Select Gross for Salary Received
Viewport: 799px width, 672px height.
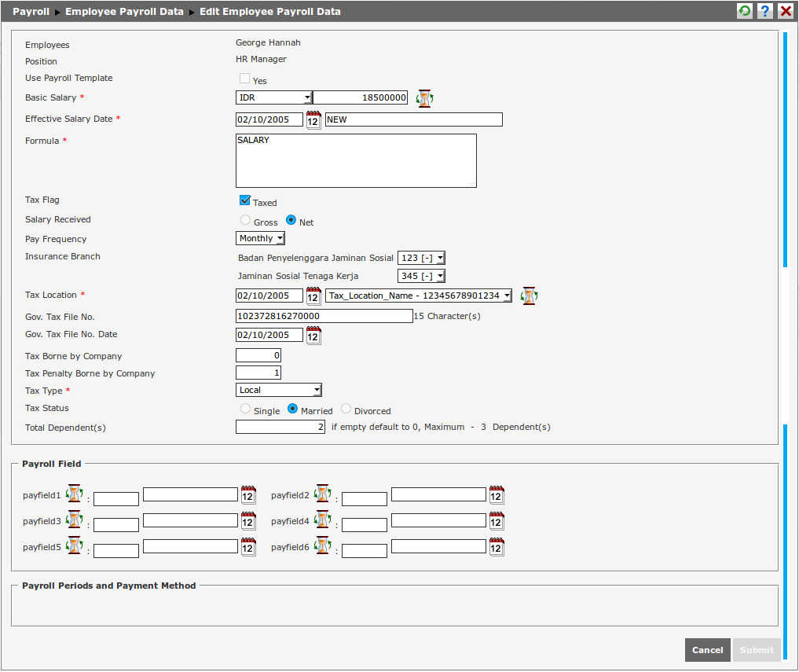pyautogui.click(x=245, y=220)
